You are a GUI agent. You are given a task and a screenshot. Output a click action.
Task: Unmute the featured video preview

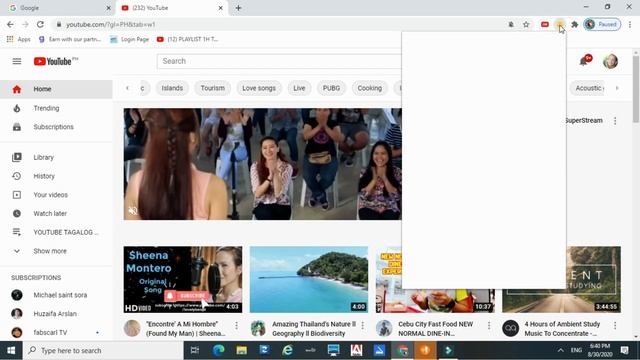point(133,211)
